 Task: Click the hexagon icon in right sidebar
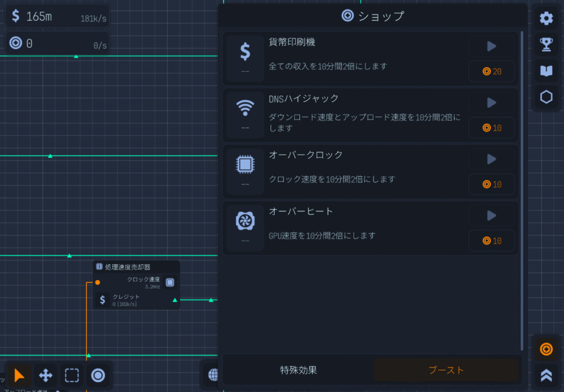coord(546,97)
